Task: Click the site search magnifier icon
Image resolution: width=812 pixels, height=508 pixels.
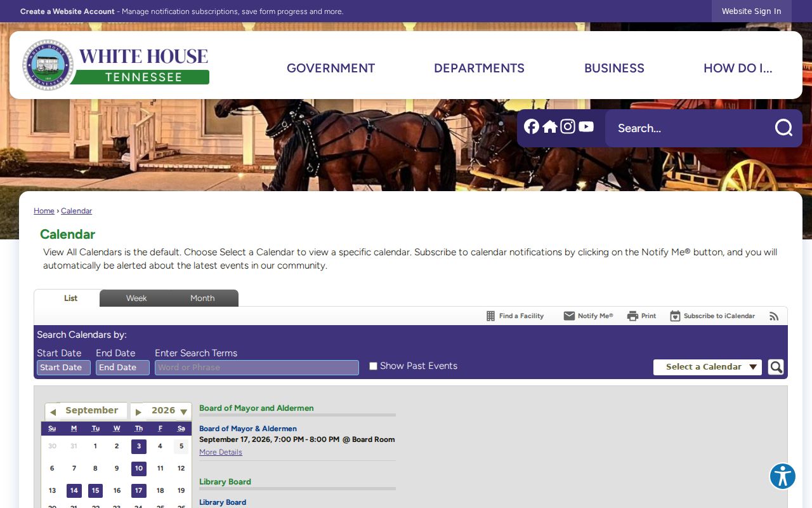Action: (783, 128)
